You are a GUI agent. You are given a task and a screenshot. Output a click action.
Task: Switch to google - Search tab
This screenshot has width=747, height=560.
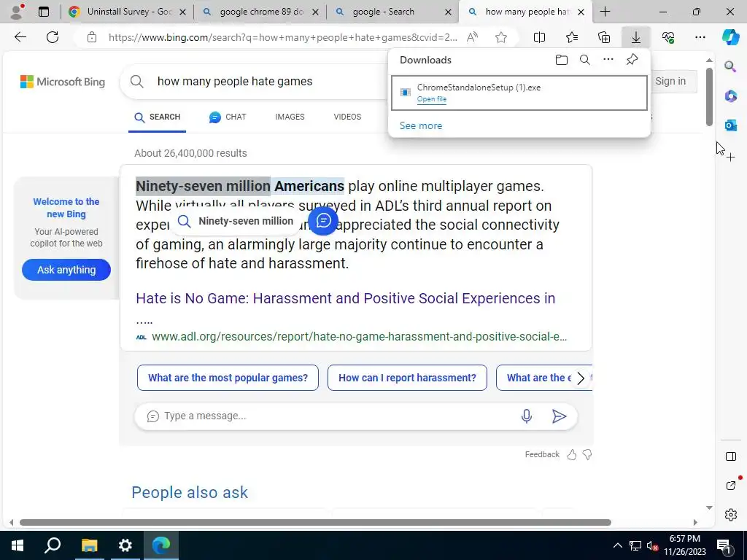click(x=393, y=12)
